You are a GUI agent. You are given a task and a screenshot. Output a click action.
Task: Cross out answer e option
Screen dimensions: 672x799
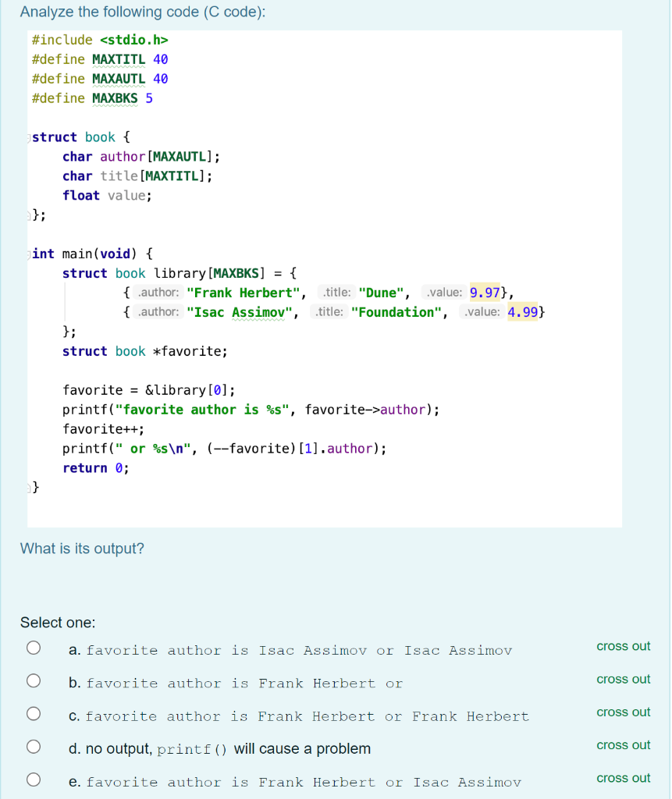click(623, 778)
